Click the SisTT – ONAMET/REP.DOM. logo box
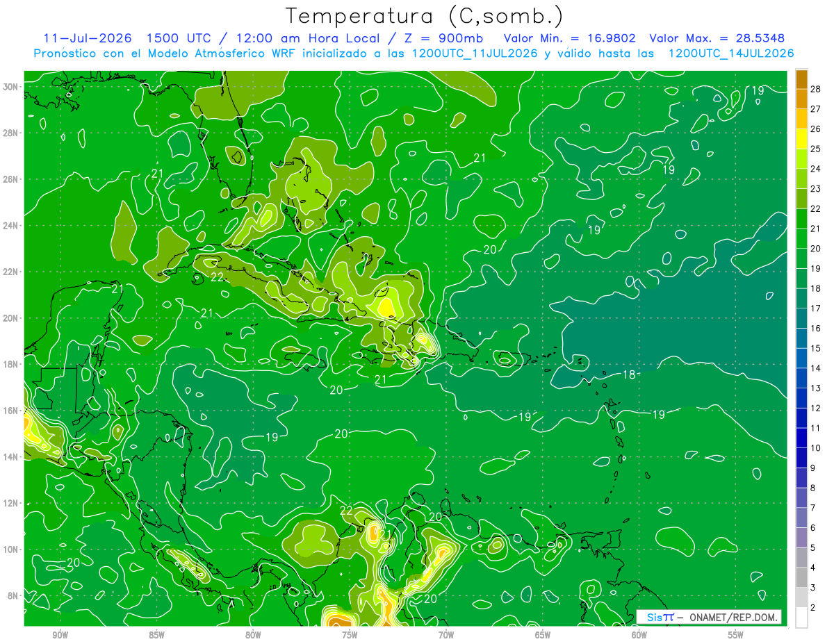 pos(709,617)
